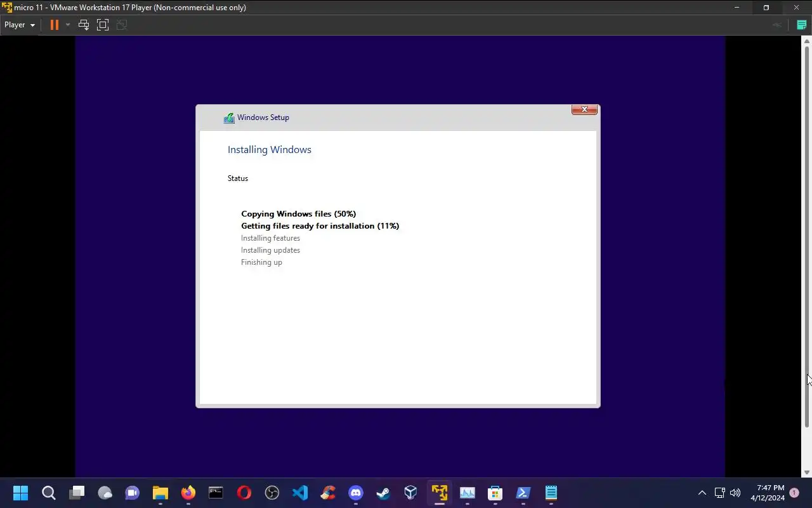Enter VMware full screen mode
Image resolution: width=812 pixels, height=508 pixels.
point(103,25)
